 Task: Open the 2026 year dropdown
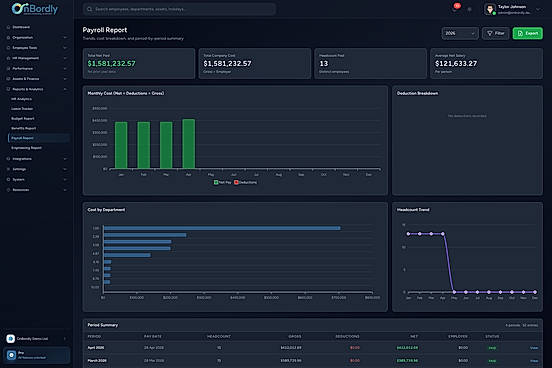point(460,33)
